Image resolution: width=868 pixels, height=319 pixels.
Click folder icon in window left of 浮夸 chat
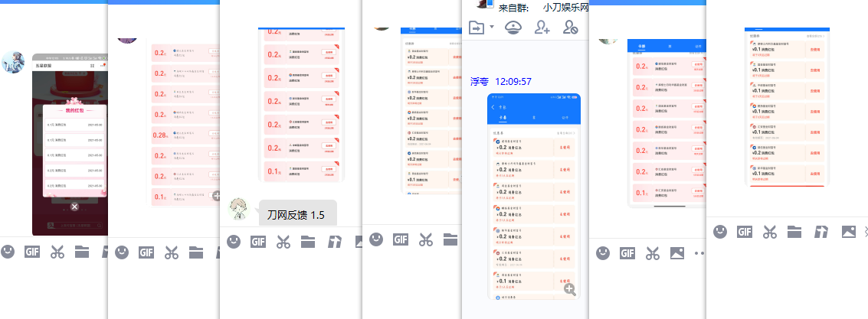click(x=450, y=239)
